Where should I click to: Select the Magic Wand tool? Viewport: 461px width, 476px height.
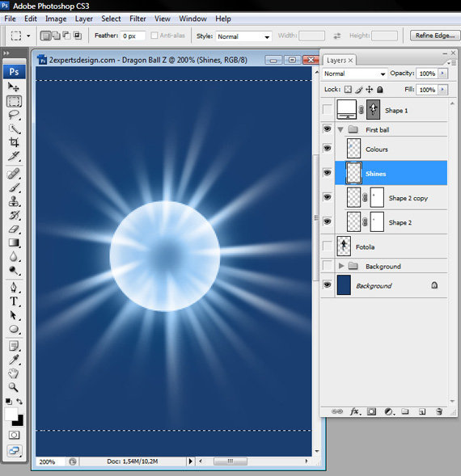tap(14, 129)
